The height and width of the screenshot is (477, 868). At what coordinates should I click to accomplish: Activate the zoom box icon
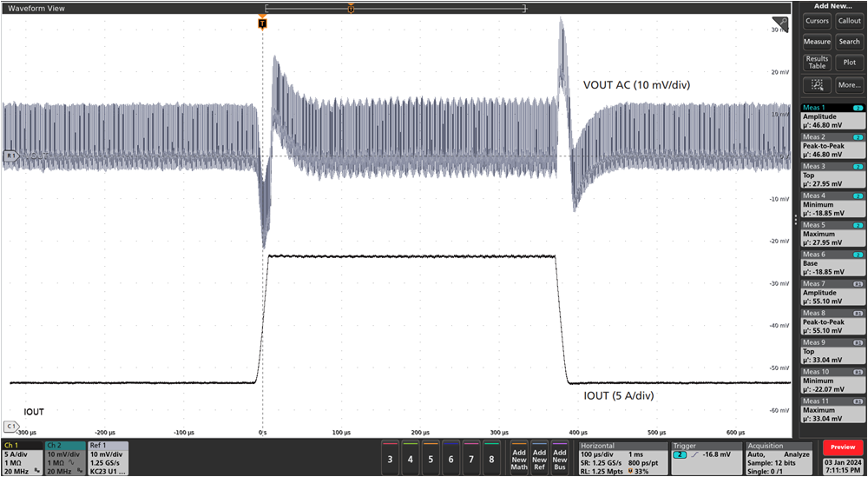(817, 85)
